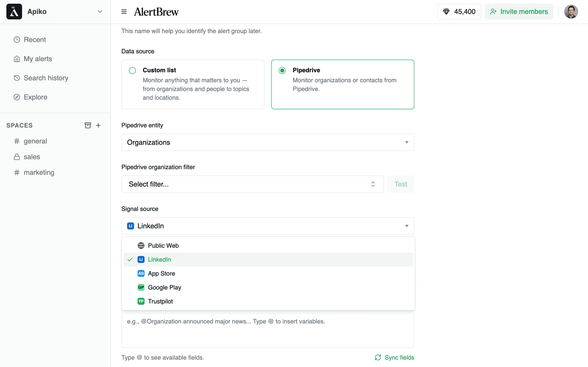Click the archive icon next to SPACES
This screenshot has width=588, height=367.
[88, 125]
